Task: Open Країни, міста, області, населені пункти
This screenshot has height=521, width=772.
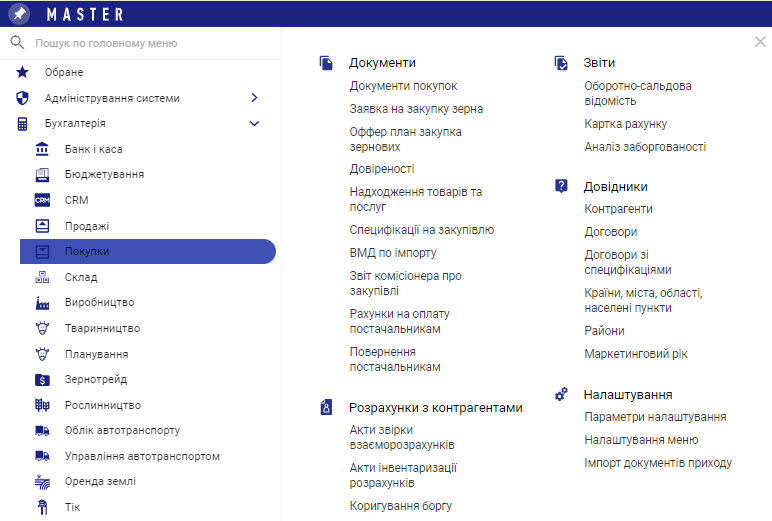Action: point(643,300)
